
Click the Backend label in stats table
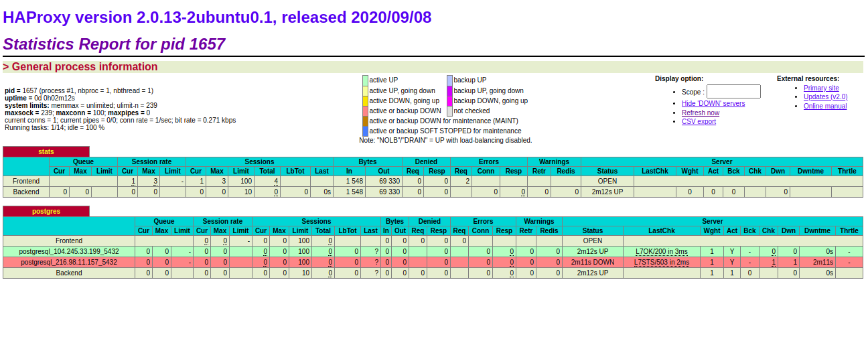26,192
